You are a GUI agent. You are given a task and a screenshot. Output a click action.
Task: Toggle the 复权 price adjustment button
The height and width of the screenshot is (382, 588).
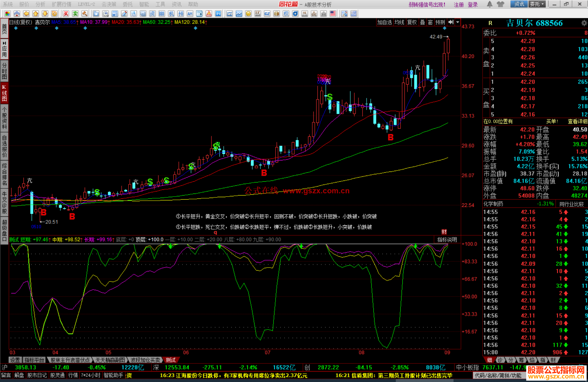(x=412, y=22)
